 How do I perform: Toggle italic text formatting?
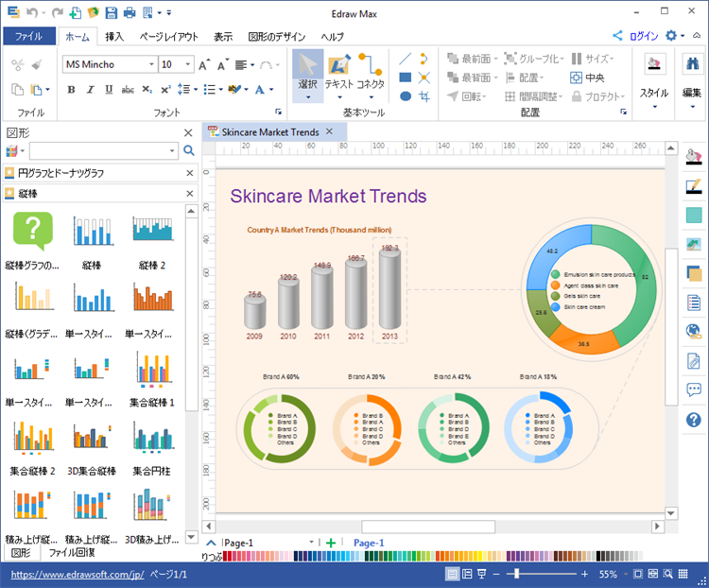pos(90,90)
